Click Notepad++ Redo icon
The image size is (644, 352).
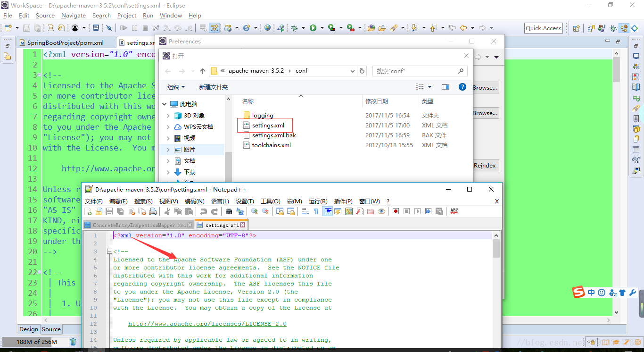tap(214, 211)
